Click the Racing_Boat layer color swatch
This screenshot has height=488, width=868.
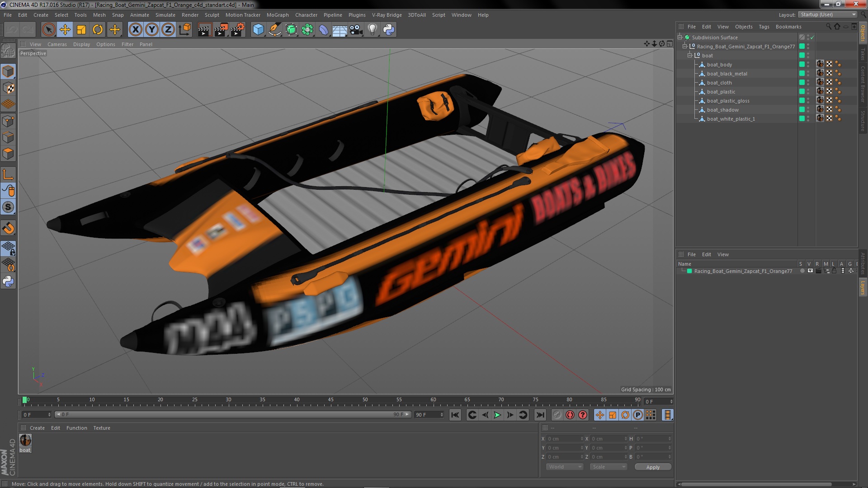689,271
